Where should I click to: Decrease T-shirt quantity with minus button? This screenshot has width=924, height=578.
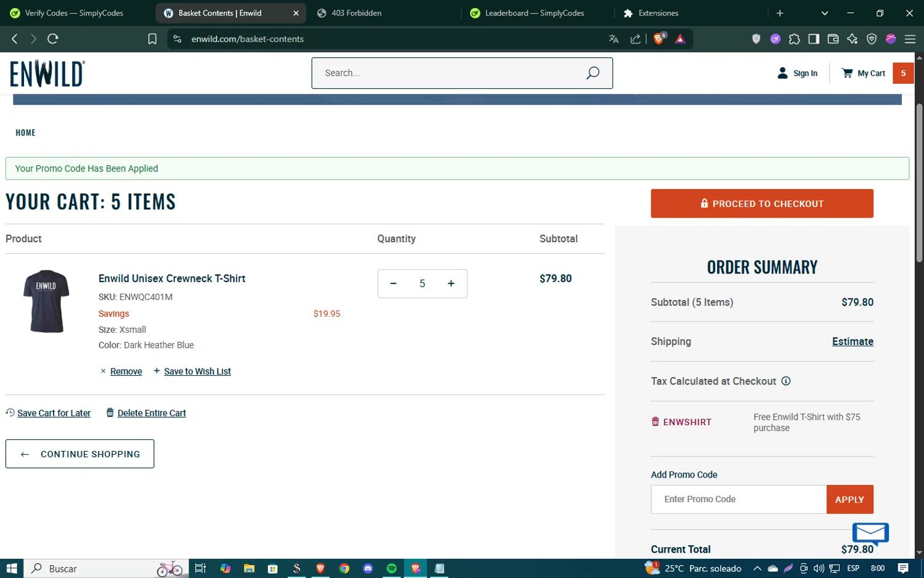click(x=393, y=283)
